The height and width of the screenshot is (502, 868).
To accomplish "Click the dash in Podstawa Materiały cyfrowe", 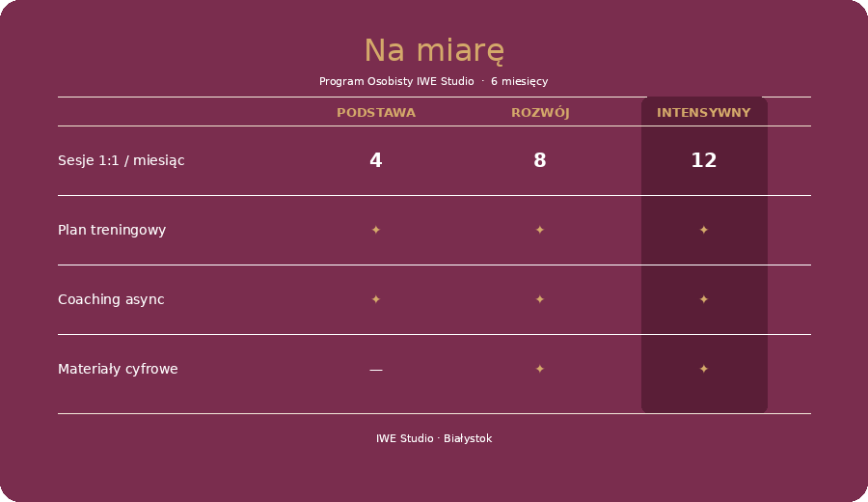I will 376,370.
